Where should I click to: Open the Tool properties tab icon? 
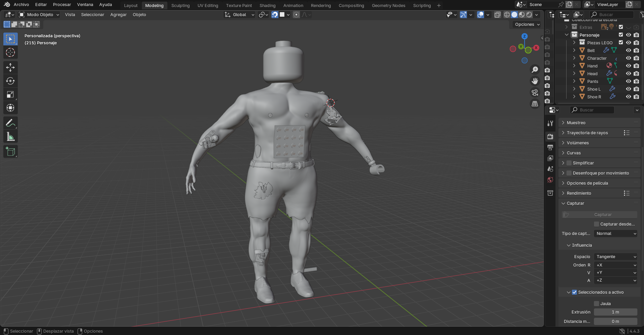[x=550, y=123]
